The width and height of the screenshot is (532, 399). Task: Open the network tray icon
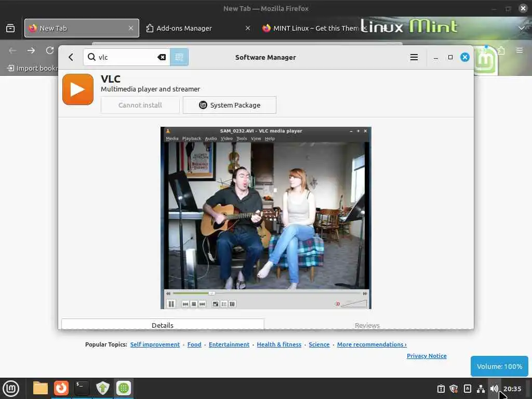tap(481, 389)
